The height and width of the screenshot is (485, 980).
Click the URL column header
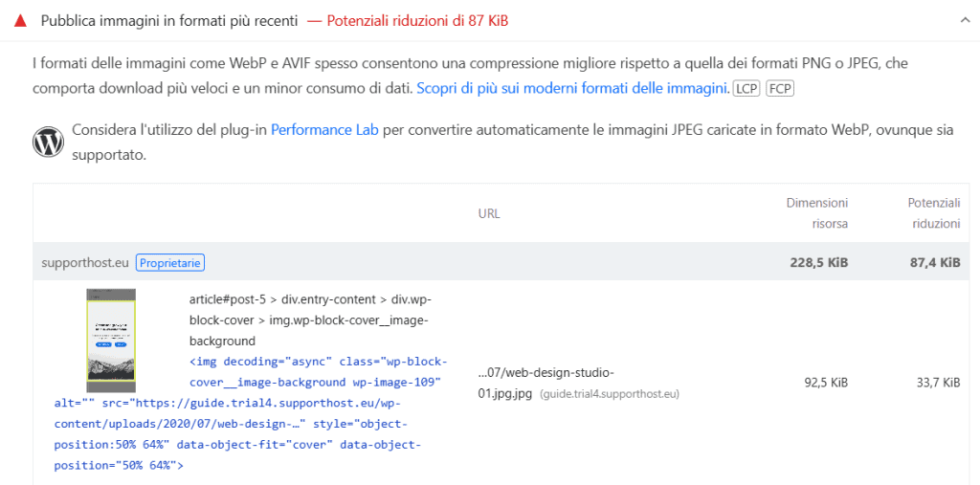[x=488, y=213]
